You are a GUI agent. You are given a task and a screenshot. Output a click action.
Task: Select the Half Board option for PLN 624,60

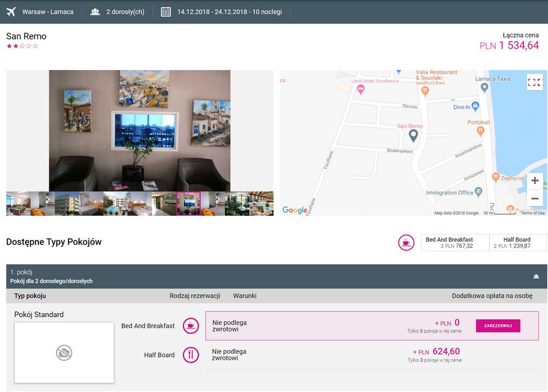click(x=372, y=355)
